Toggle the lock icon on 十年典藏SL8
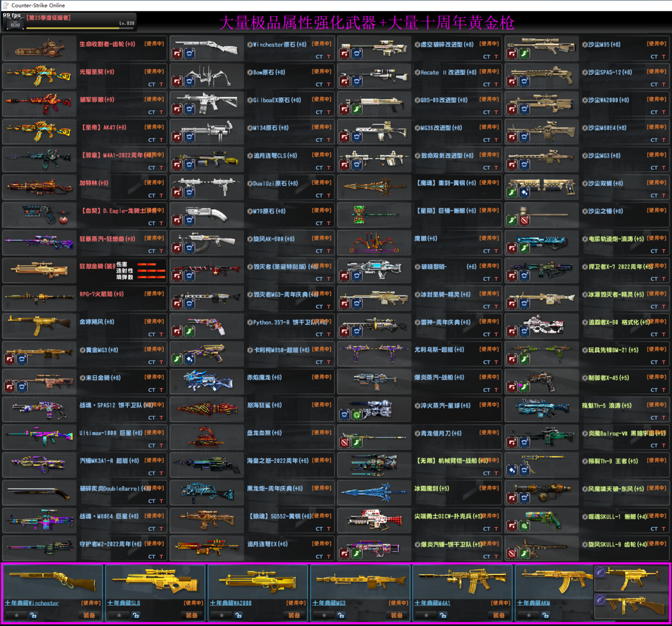Screen dimensions: 672x626 (136, 615)
